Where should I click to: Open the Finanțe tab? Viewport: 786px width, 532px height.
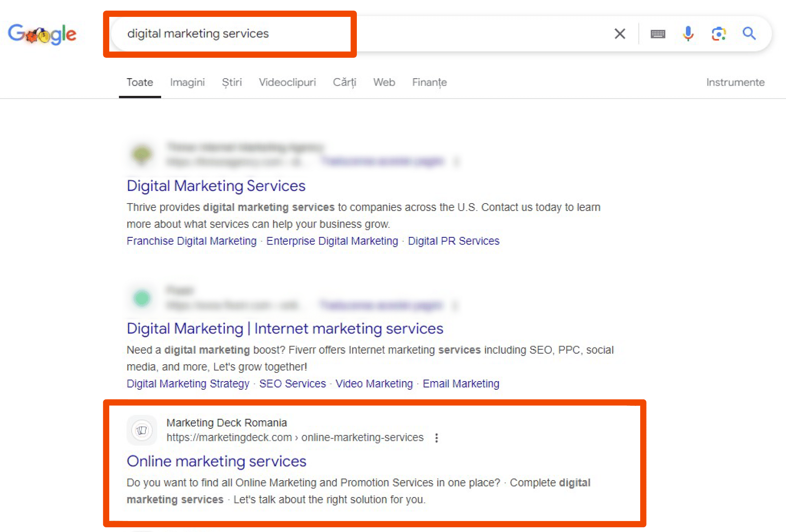coord(430,82)
